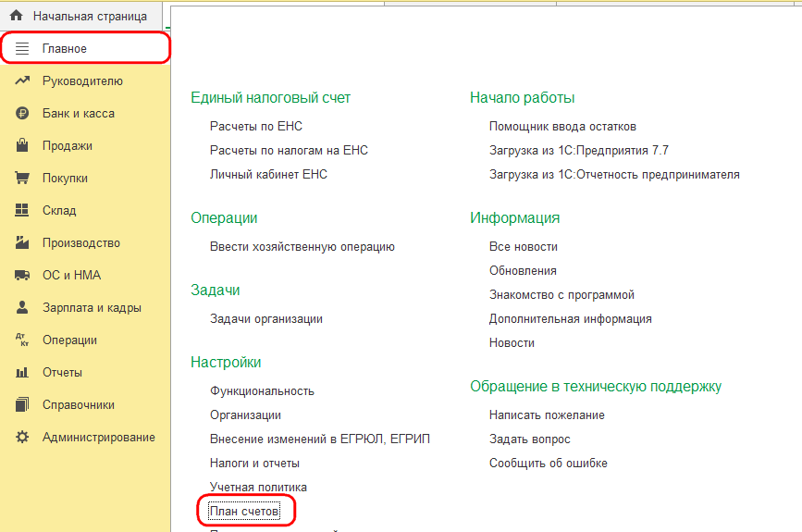Open the Зарплата и кадры section
Image resolution: width=802 pixels, height=532 pixels.
[92, 307]
